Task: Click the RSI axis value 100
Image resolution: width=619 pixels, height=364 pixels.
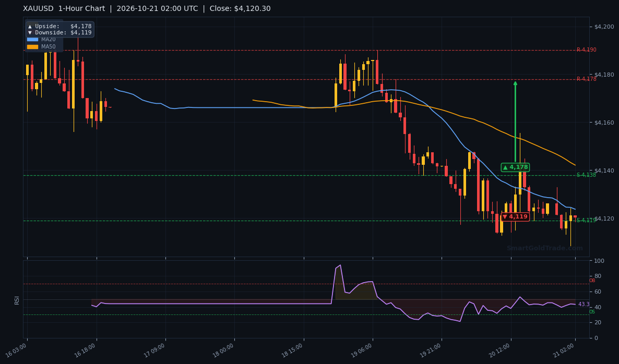Action: click(x=599, y=261)
